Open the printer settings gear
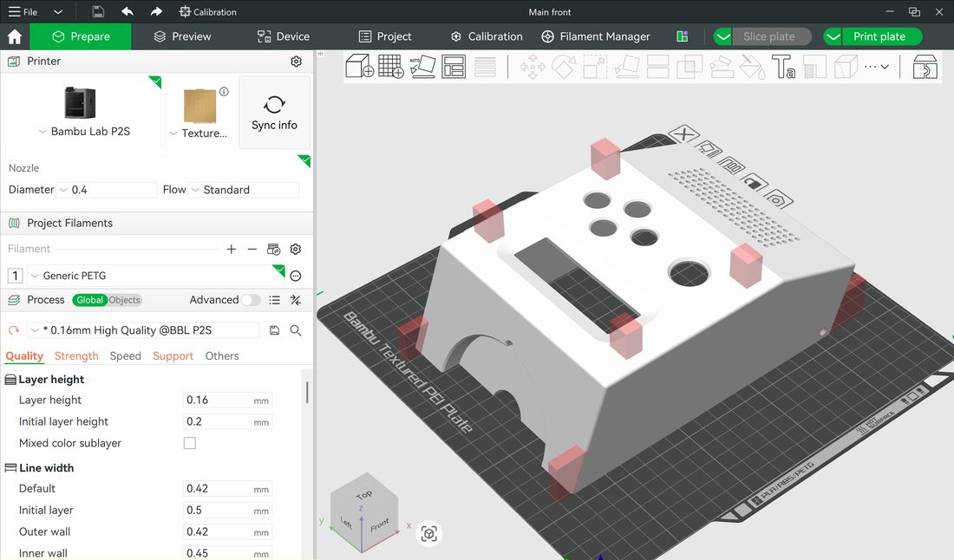Image resolution: width=954 pixels, height=560 pixels. [x=297, y=62]
